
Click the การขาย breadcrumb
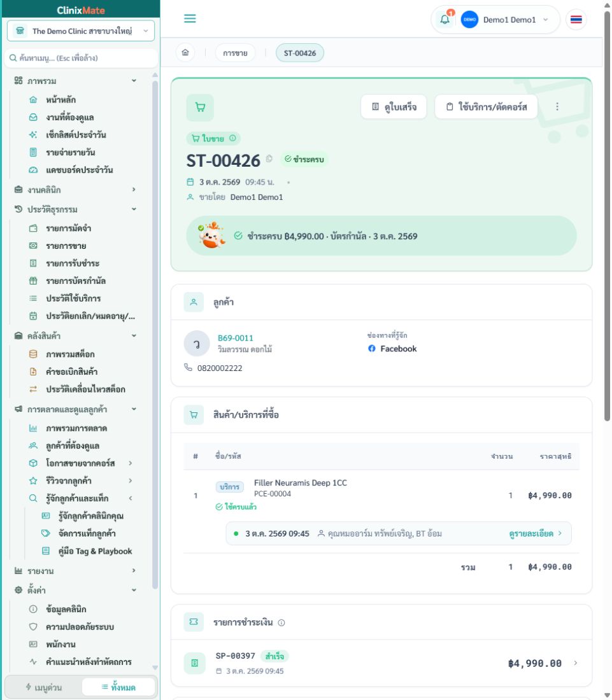coord(235,53)
